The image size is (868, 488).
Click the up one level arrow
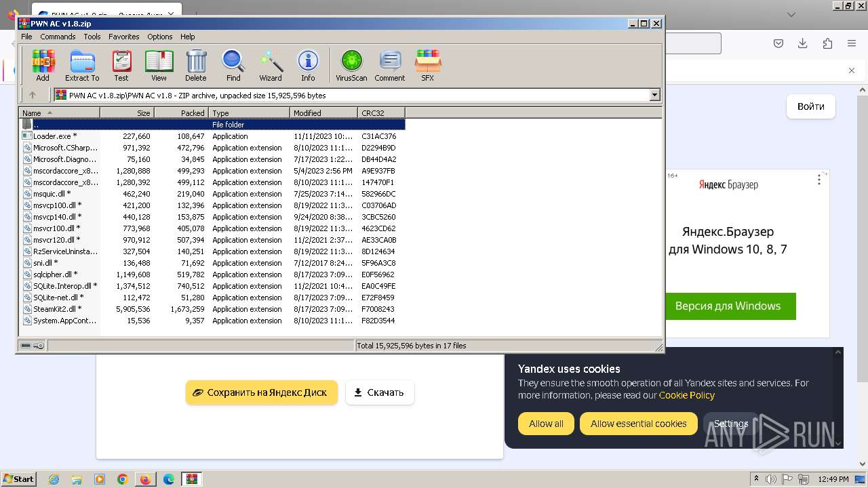point(32,96)
